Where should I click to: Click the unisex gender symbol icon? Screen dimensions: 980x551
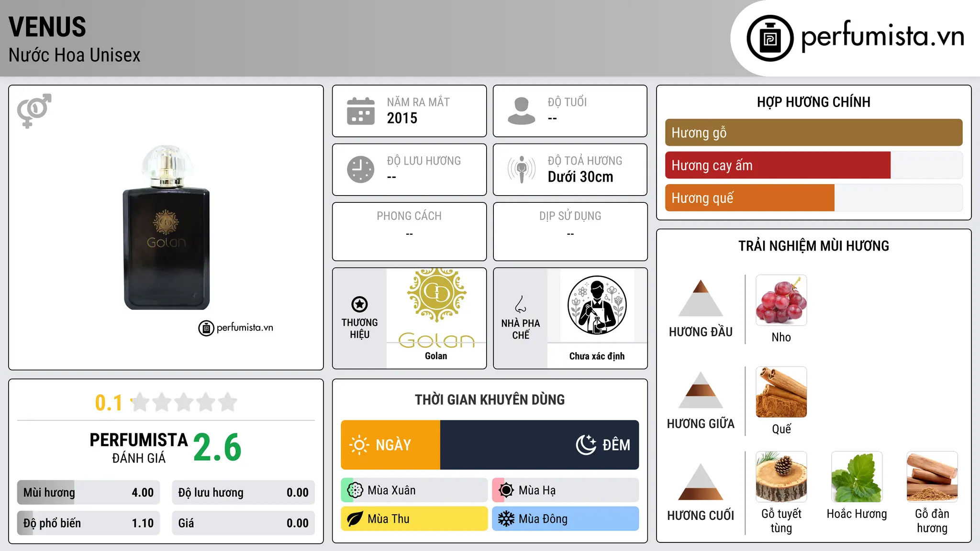coord(34,110)
